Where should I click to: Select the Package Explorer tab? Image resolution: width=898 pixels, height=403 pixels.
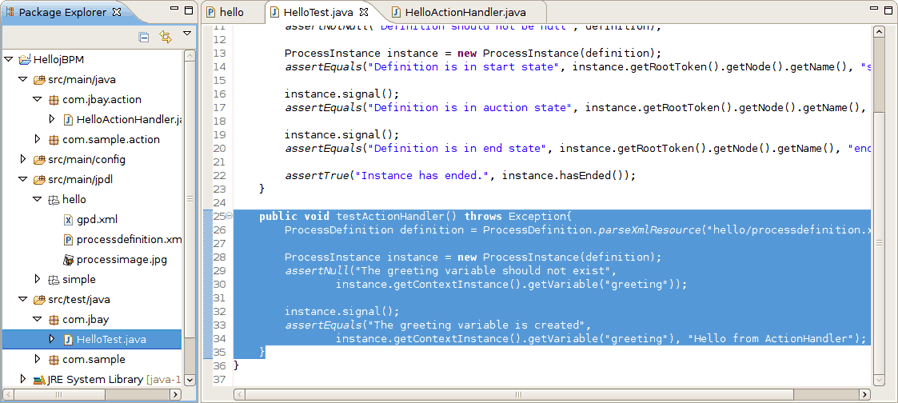[x=63, y=12]
